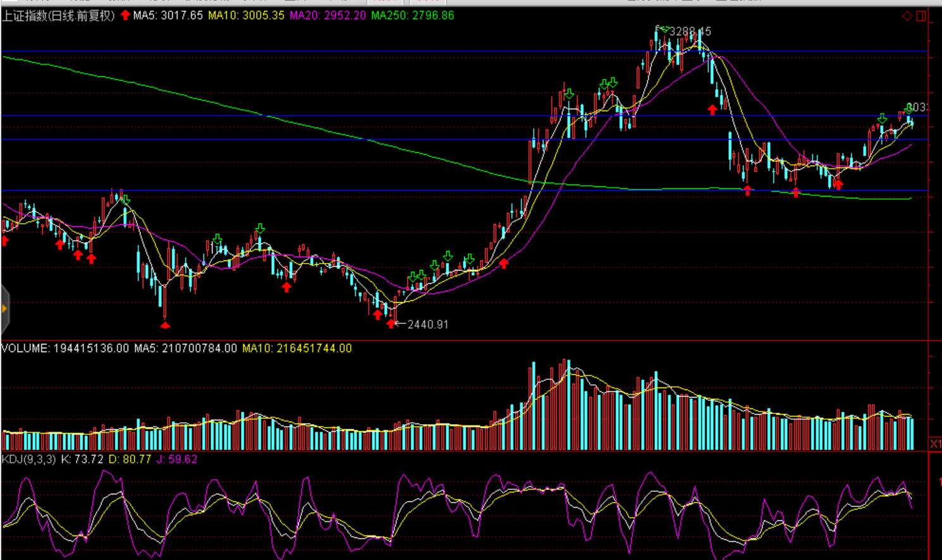The width and height of the screenshot is (942, 560).
Task: Click the KDJ(9,3,3) indicator label
Action: click(29, 460)
